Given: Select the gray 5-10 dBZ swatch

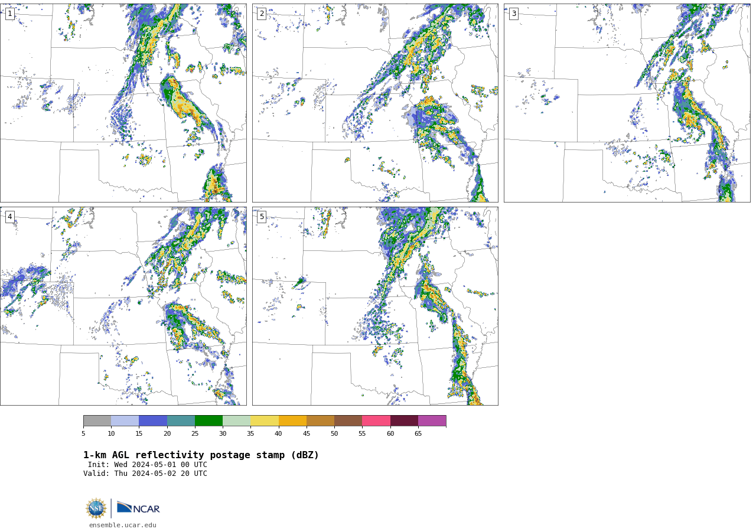Looking at the screenshot, I should [x=97, y=420].
